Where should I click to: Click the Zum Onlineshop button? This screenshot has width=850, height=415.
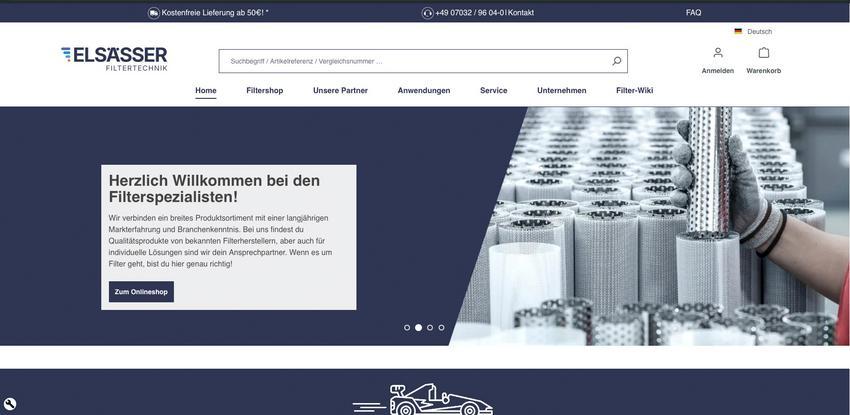(141, 291)
